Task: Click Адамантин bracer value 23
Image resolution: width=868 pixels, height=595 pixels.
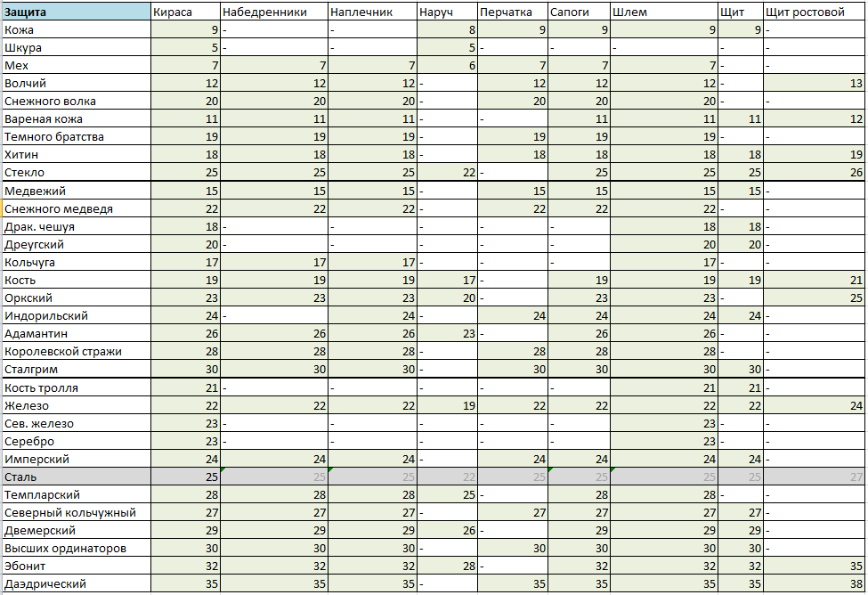Action: tap(447, 333)
